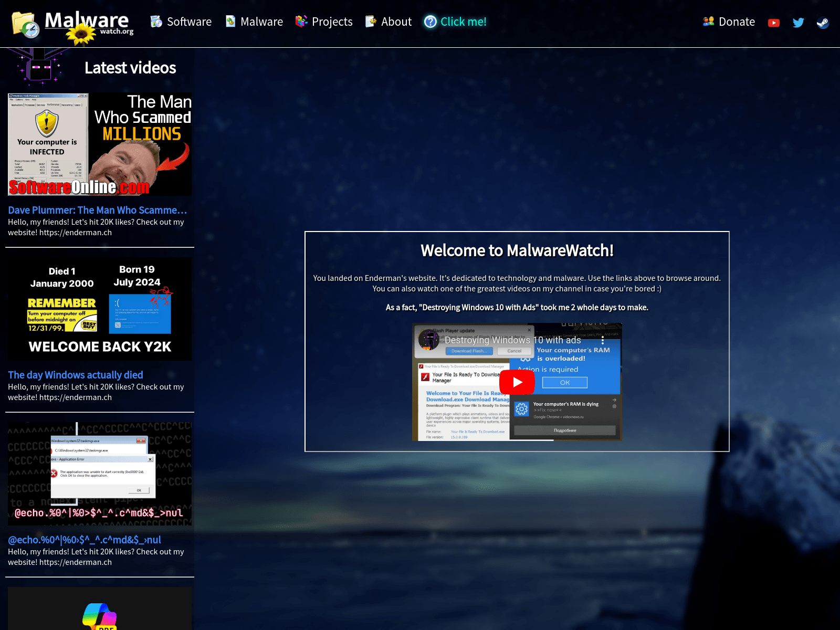Click the "You landed on Enderman's website" paragraph

(x=517, y=283)
